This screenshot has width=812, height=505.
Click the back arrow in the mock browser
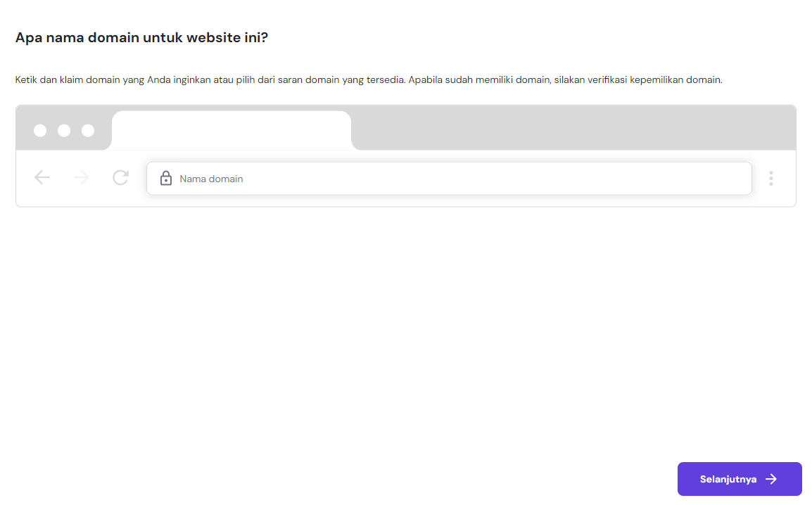pos(42,177)
